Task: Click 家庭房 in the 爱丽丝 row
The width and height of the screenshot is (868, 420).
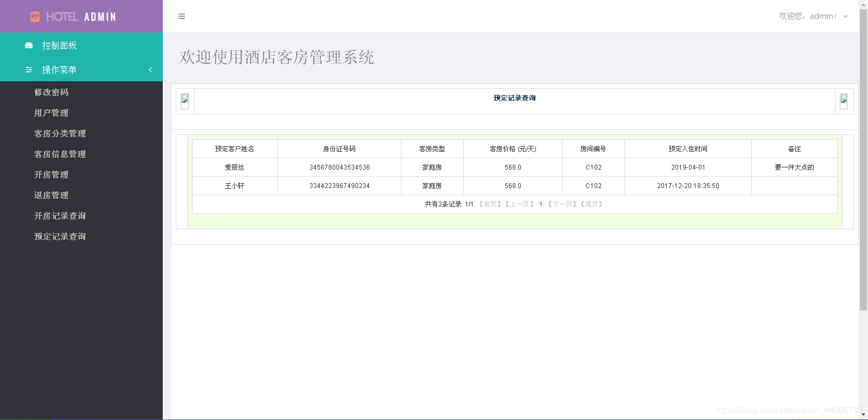Action: click(x=432, y=167)
